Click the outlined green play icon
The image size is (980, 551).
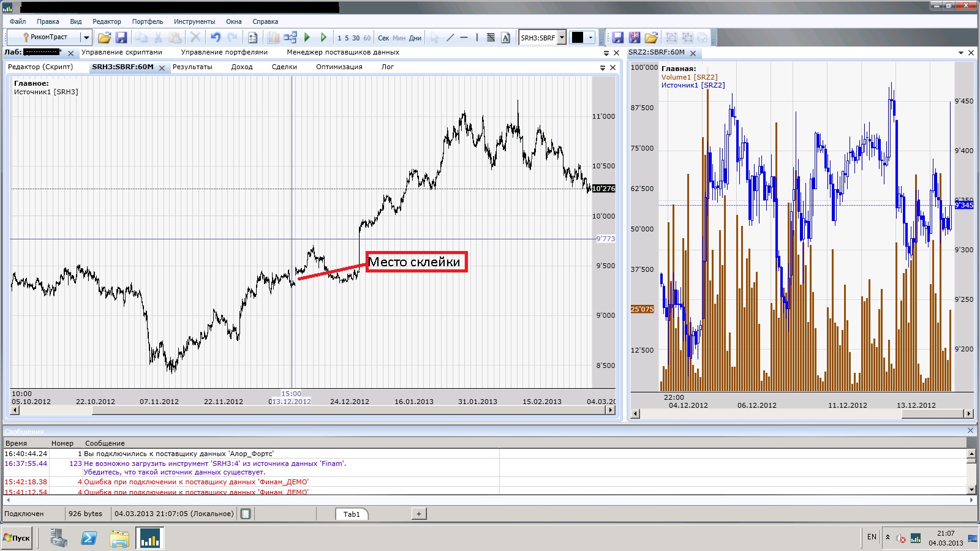click(323, 37)
